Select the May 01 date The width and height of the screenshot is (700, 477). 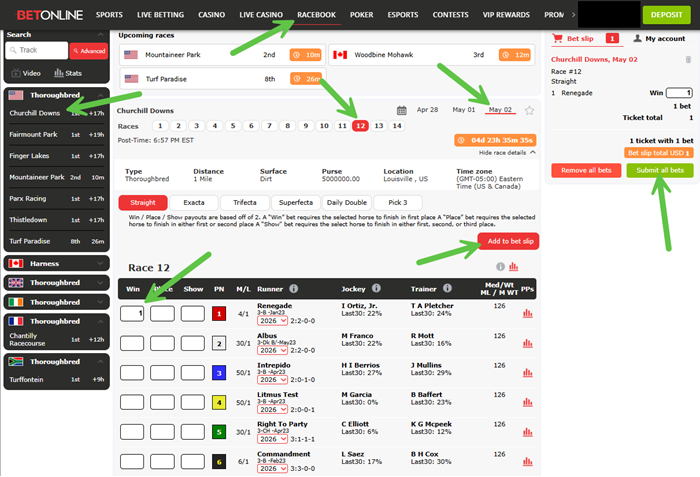point(464,109)
